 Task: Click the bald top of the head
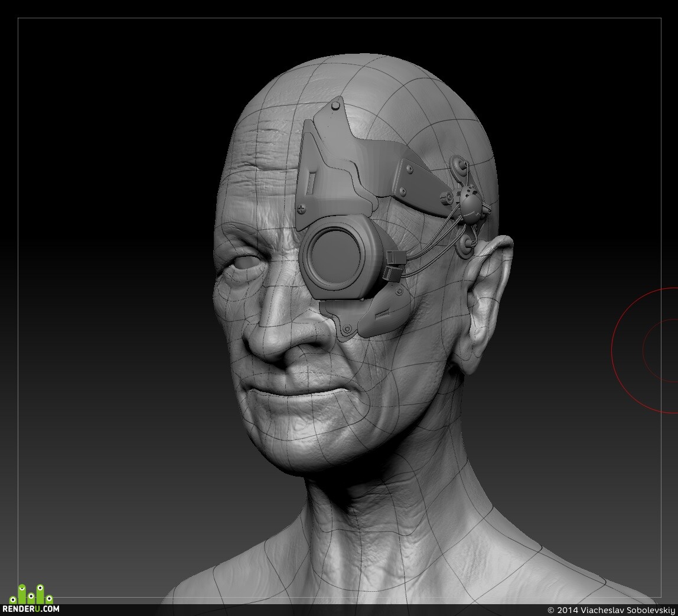pos(367,82)
